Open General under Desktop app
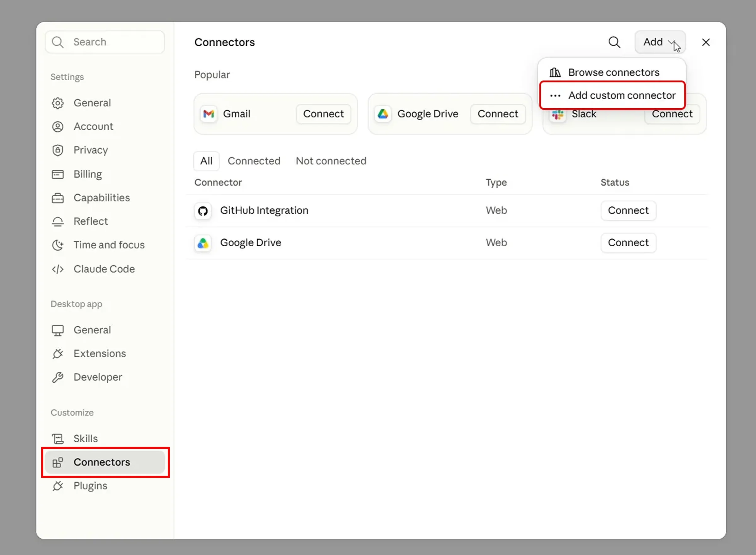Viewport: 756px width, 555px height. point(105,330)
